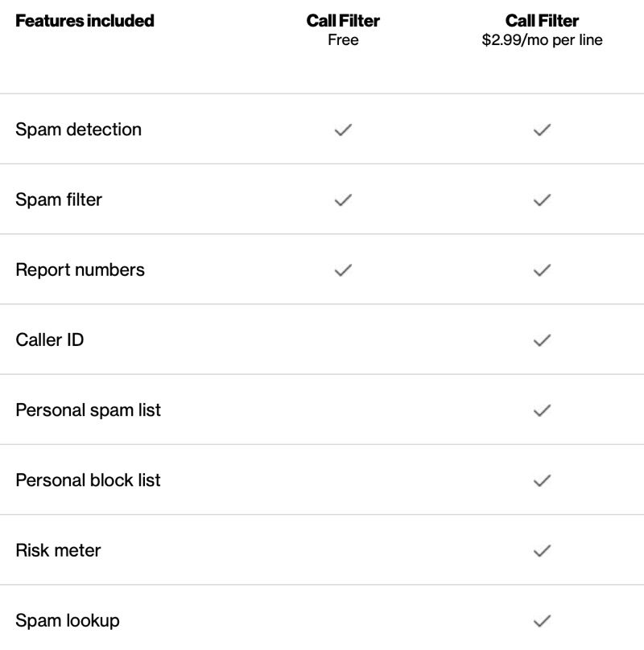This screenshot has height=650, width=644.
Task: Click the Caller ID row checkmark
Action: tap(542, 340)
